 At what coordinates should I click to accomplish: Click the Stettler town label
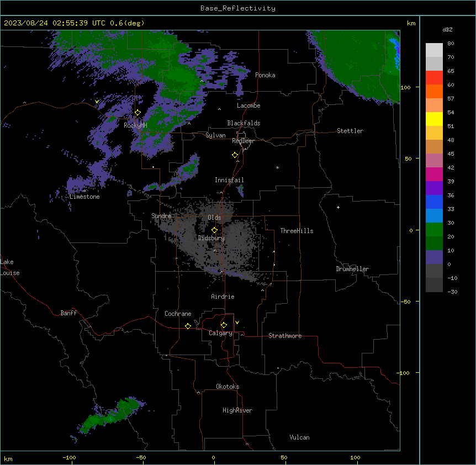pos(350,131)
